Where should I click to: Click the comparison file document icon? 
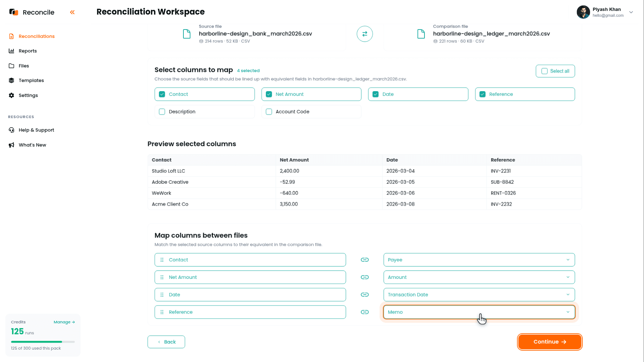(x=421, y=34)
